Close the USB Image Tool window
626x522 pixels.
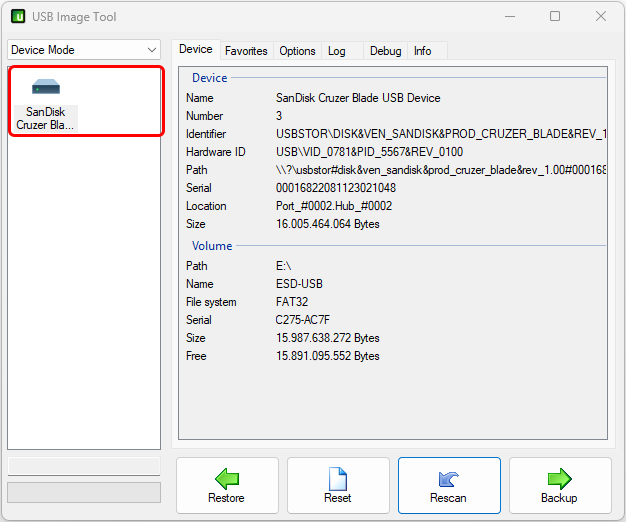[601, 16]
